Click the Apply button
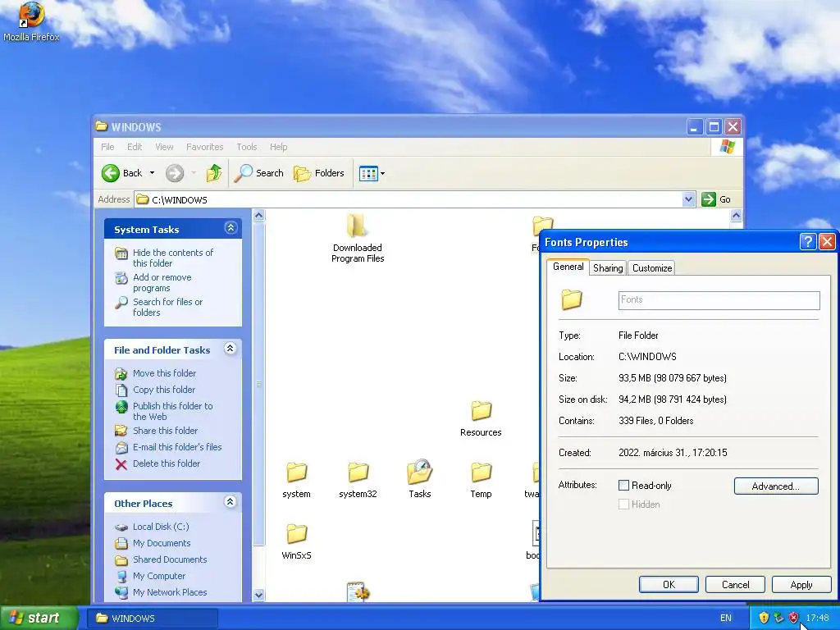Image resolution: width=840 pixels, height=630 pixels. click(x=801, y=584)
